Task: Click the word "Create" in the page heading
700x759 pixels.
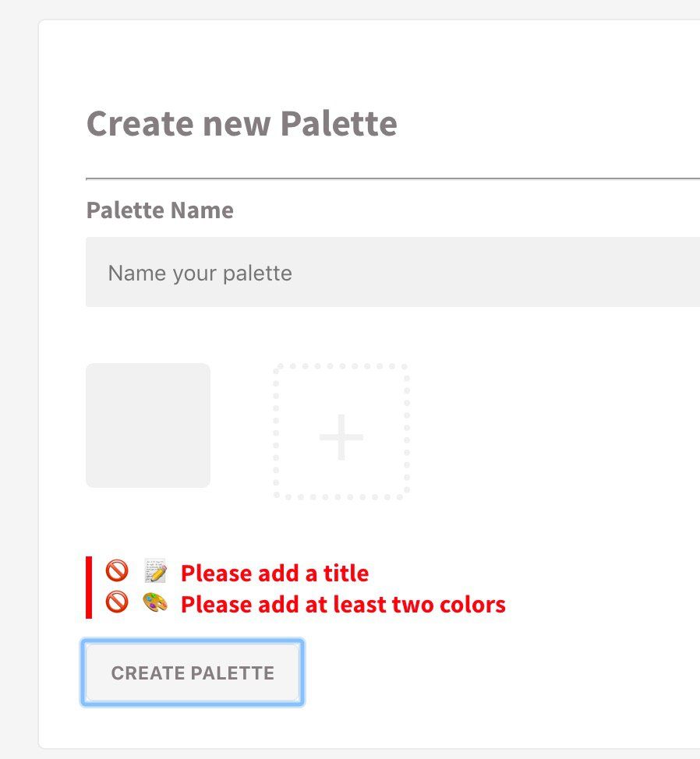Action: 138,123
